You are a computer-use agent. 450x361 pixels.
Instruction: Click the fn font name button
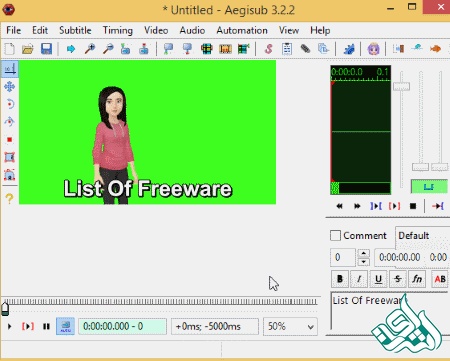[x=417, y=279]
